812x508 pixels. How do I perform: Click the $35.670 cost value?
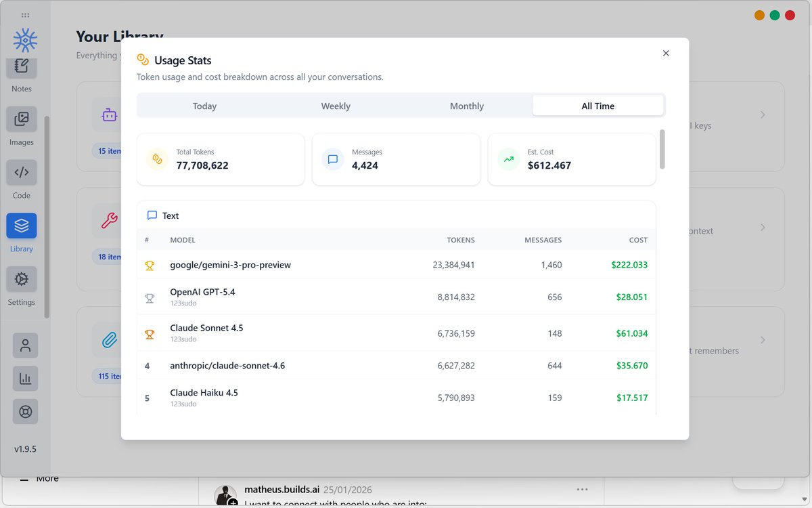[632, 366]
